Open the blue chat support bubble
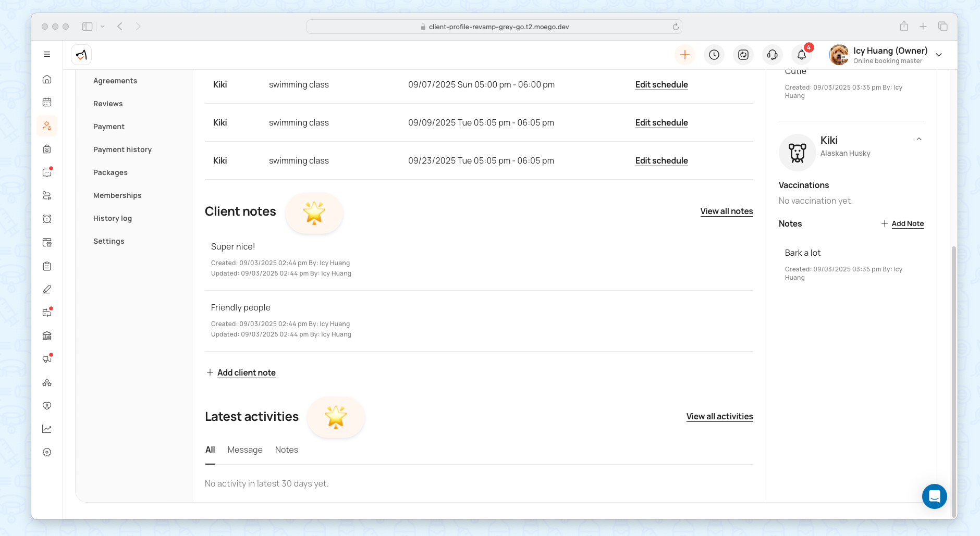 (935, 496)
